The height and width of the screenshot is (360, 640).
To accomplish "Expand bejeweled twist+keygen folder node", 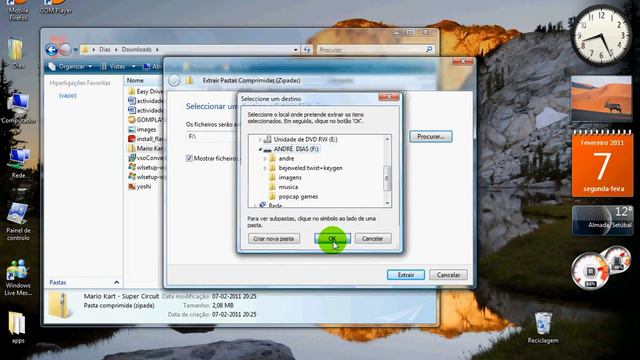I will pos(265,168).
